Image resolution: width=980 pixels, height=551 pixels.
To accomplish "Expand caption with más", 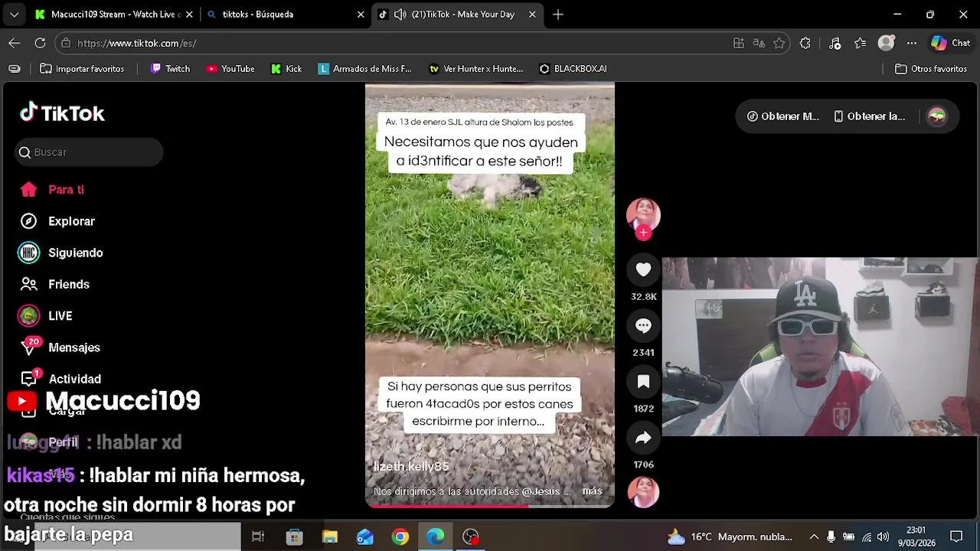I will click(x=592, y=491).
